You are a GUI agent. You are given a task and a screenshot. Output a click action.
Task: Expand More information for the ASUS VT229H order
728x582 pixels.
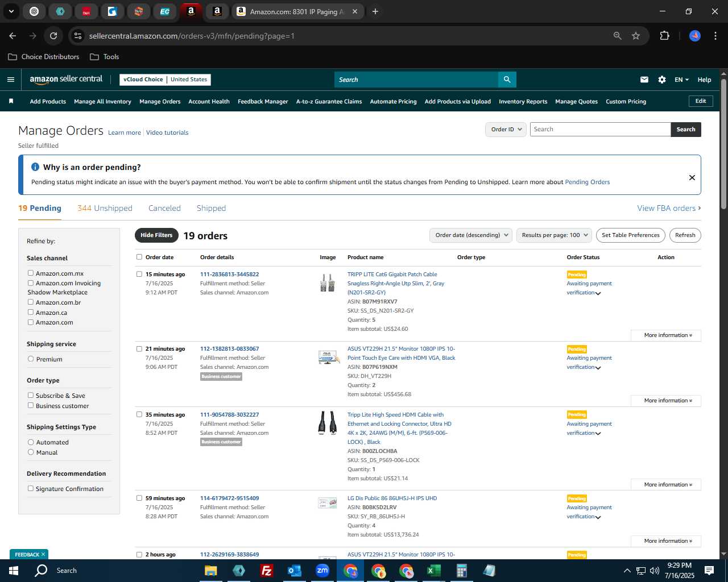[666, 401]
